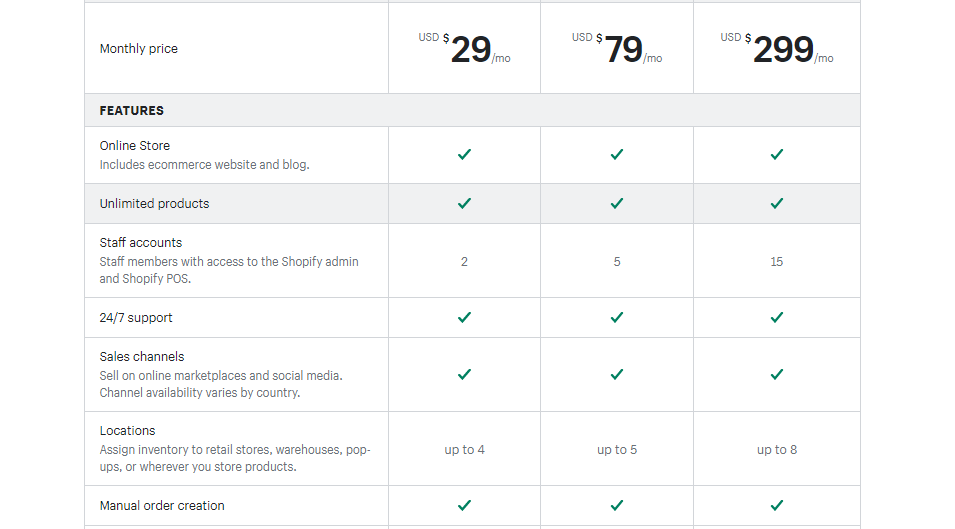Click the Locations feature label
The width and height of the screenshot is (955, 529).
pos(127,430)
